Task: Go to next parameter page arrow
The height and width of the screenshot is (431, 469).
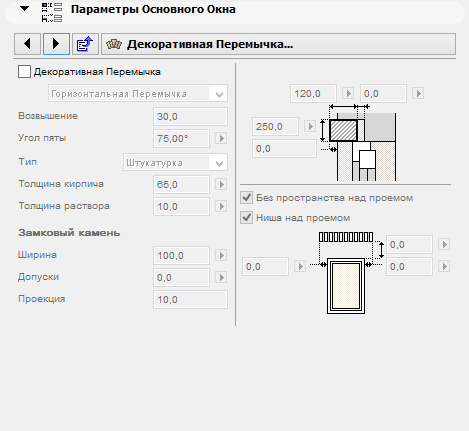Action: point(56,44)
